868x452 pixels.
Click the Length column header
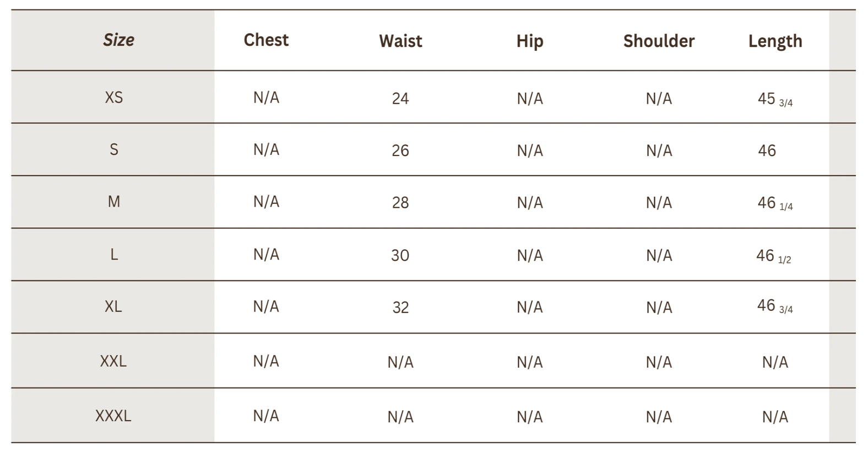click(775, 41)
